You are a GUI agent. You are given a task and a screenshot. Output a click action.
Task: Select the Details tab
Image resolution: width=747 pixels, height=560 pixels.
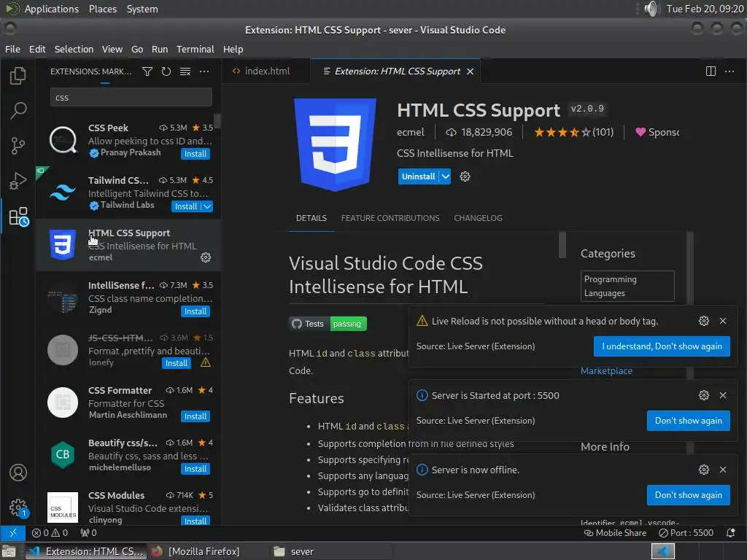(x=311, y=218)
